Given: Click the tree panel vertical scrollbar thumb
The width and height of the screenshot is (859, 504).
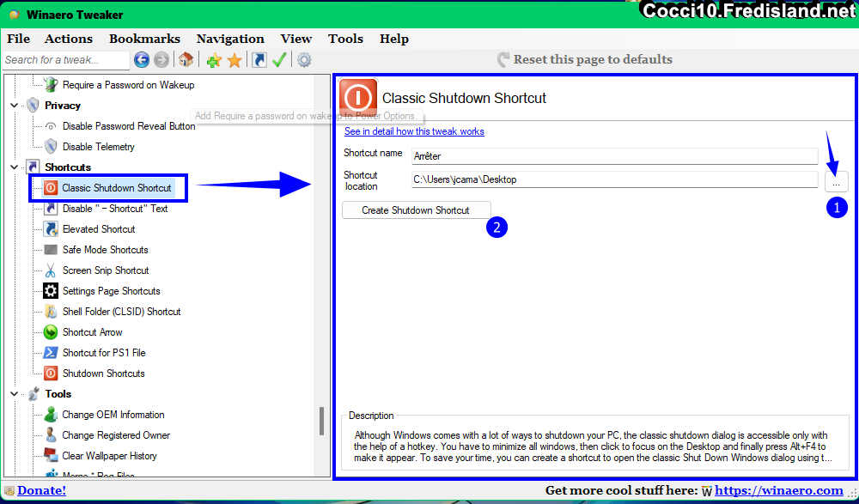Looking at the screenshot, I should 321,421.
